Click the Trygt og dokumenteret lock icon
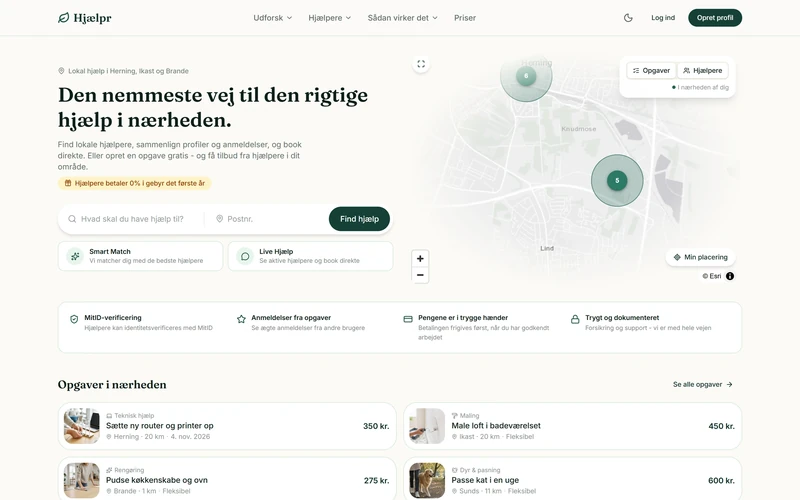The height and width of the screenshot is (500, 800). tap(575, 319)
